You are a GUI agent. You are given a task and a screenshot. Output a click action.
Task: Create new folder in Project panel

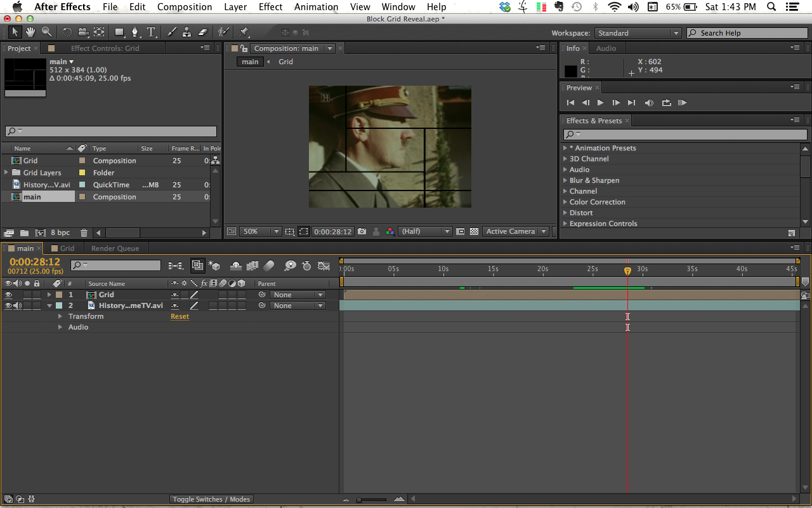(24, 233)
